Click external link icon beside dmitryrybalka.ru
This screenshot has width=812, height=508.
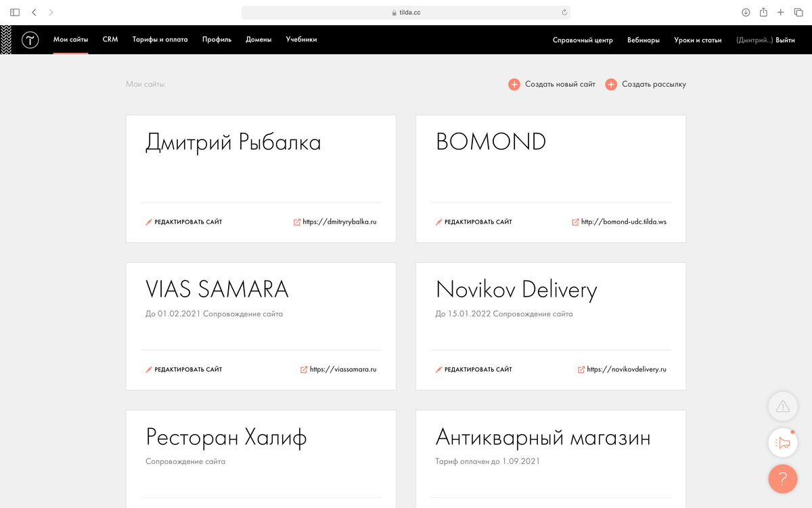(x=297, y=222)
